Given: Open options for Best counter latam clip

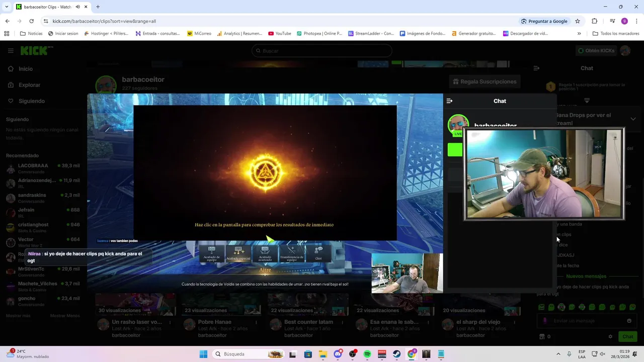Looking at the screenshot, I should click(x=342, y=322).
